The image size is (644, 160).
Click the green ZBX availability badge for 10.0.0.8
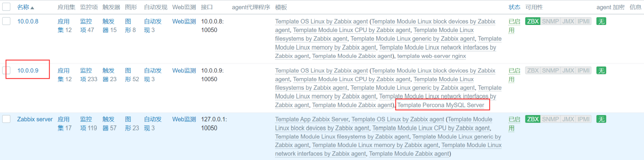click(x=533, y=21)
